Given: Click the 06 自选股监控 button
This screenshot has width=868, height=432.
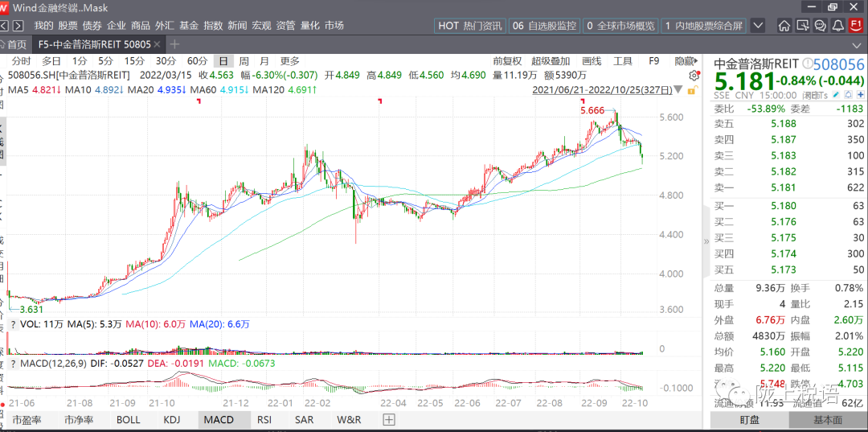Looking at the screenshot, I should point(543,26).
